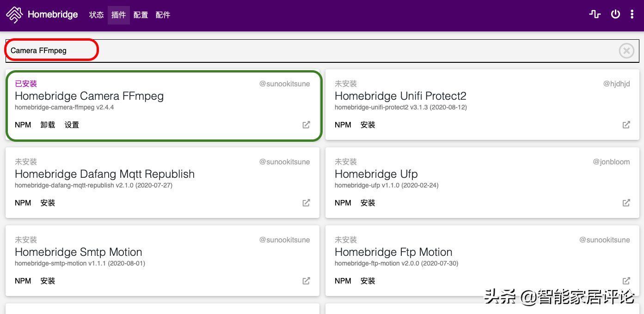Open Unifi Protect2 external link icon
This screenshot has width=644, height=314.
[626, 125]
